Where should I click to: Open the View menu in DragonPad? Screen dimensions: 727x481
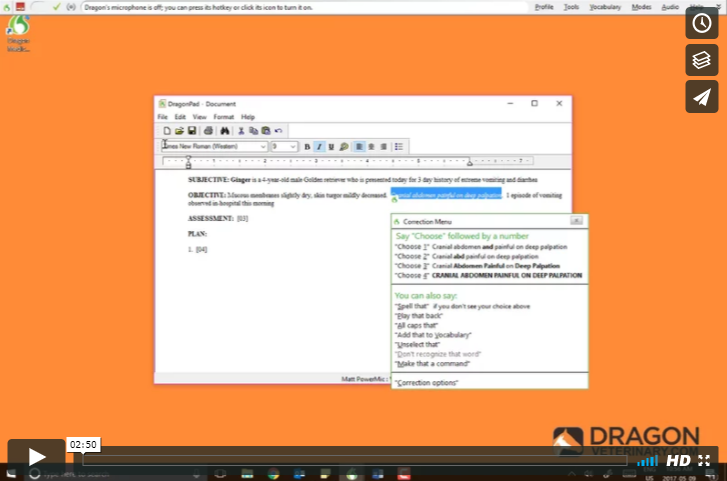click(199, 117)
